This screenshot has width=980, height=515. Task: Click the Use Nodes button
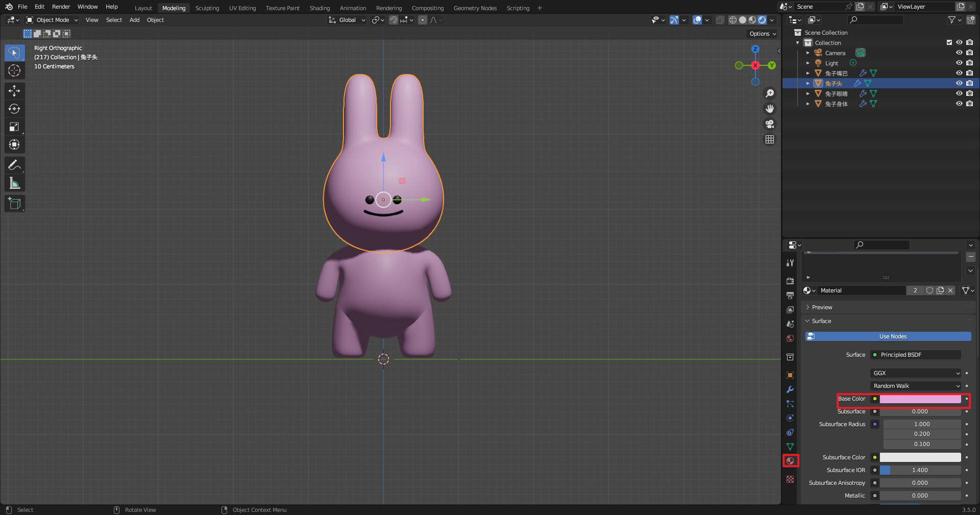pos(888,336)
